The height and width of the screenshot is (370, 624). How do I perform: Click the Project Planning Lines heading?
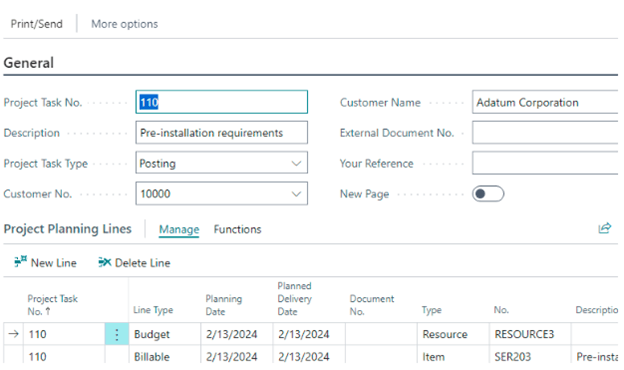click(x=68, y=229)
